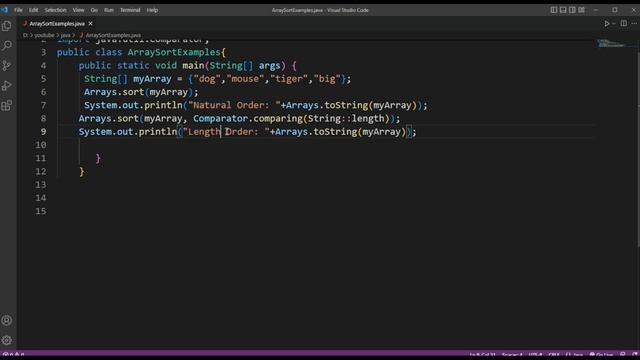Screen dimensions: 640x360
Task: Open the Selection menu
Action: coord(55,10)
